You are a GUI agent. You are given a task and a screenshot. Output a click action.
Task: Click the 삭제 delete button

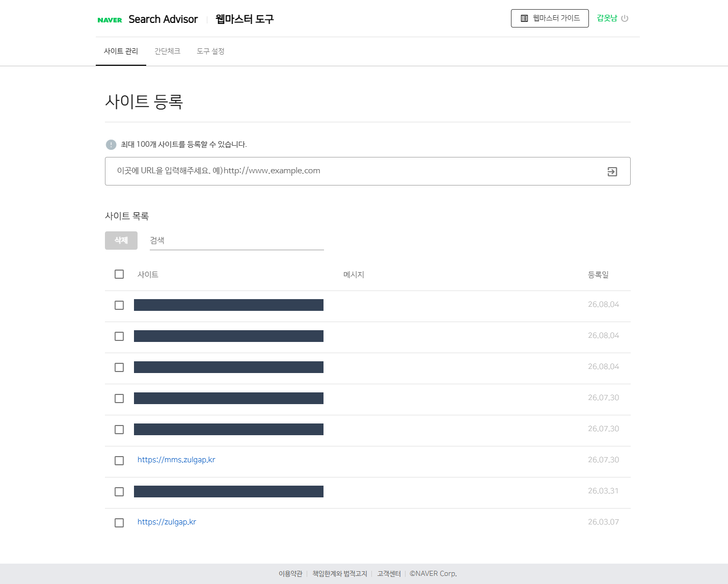point(121,241)
